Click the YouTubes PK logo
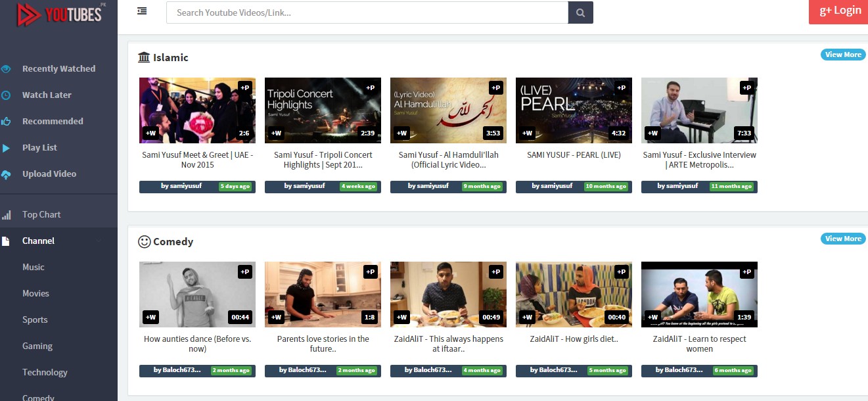Viewport: 868px width, 401px height. click(x=61, y=14)
